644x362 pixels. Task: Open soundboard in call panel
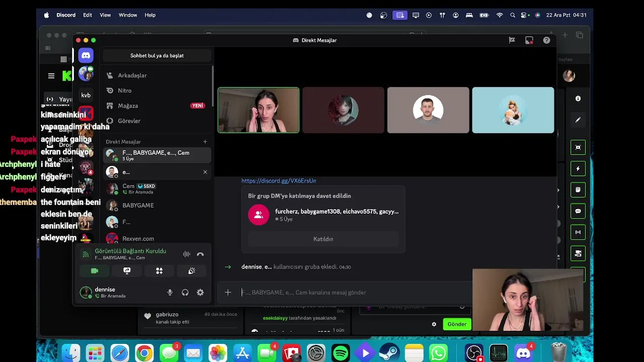(x=192, y=270)
